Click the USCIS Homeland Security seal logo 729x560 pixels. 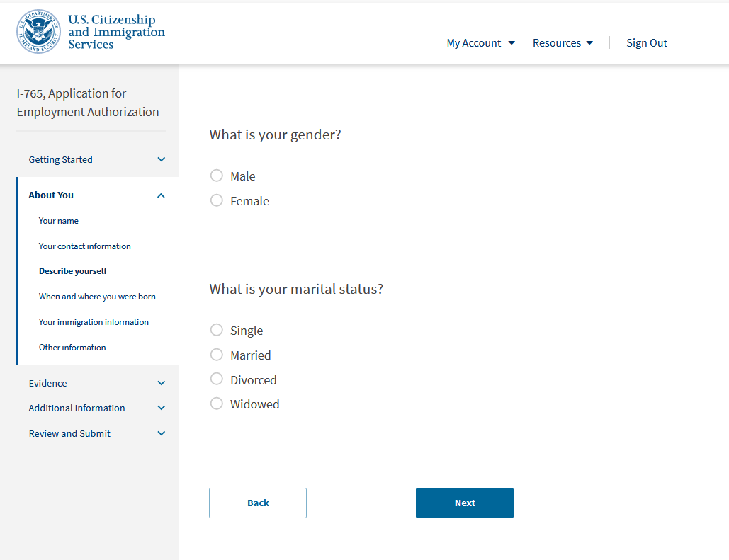point(39,33)
